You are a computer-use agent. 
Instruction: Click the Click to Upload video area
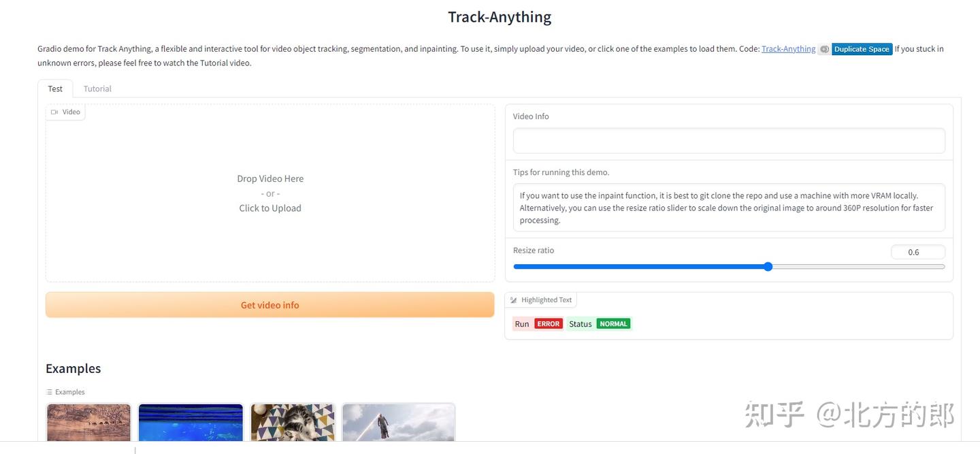click(x=269, y=208)
